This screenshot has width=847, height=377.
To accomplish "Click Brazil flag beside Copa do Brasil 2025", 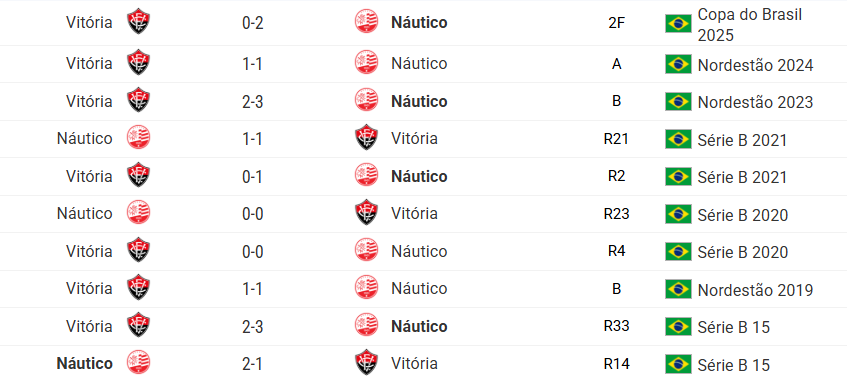I will pos(678,24).
